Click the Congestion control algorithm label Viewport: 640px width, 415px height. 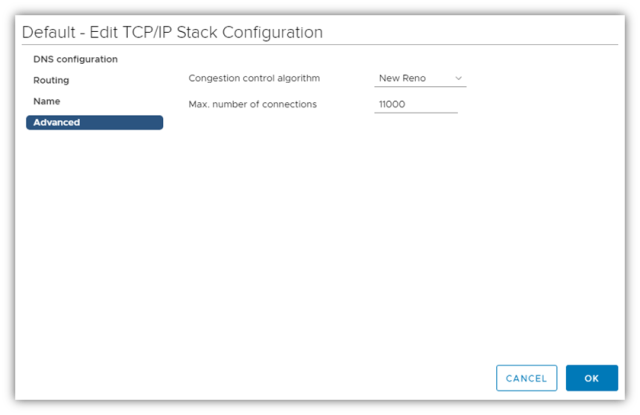click(x=254, y=78)
